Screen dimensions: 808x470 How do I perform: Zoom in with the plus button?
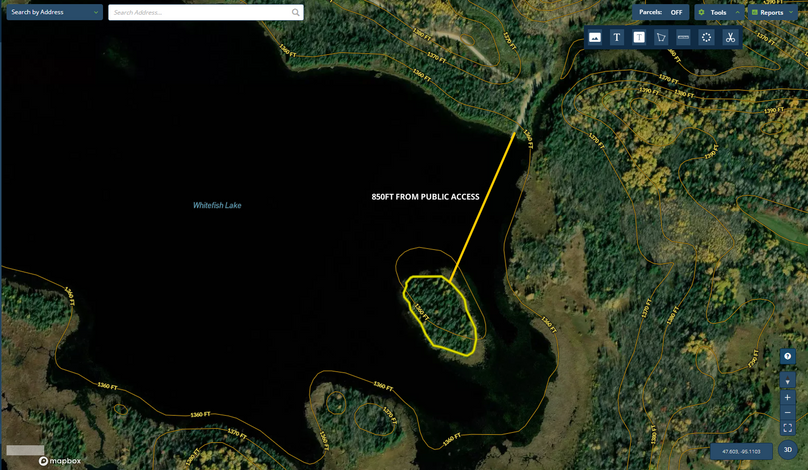(x=788, y=398)
